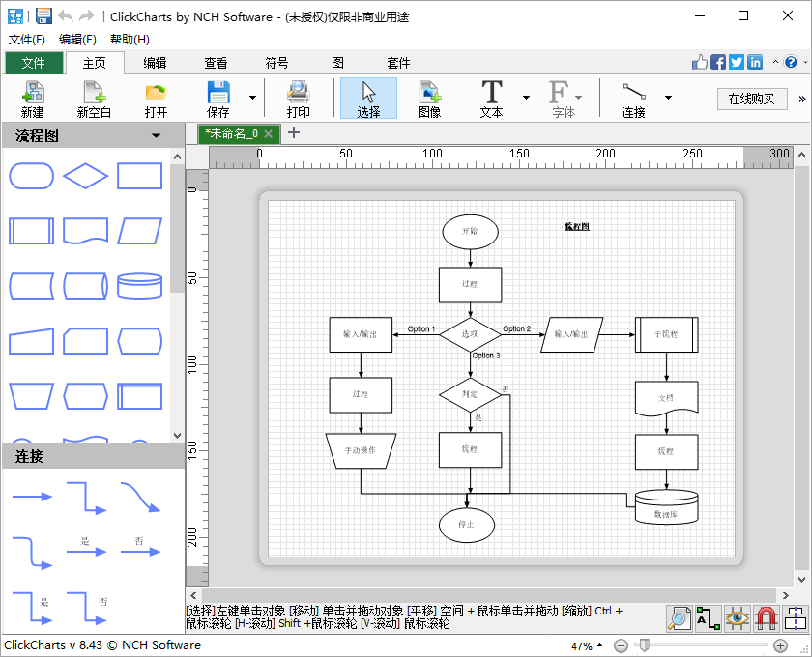Screen dimensions: 812x657
Task: Select the document shape in palette
Action: coord(85,231)
